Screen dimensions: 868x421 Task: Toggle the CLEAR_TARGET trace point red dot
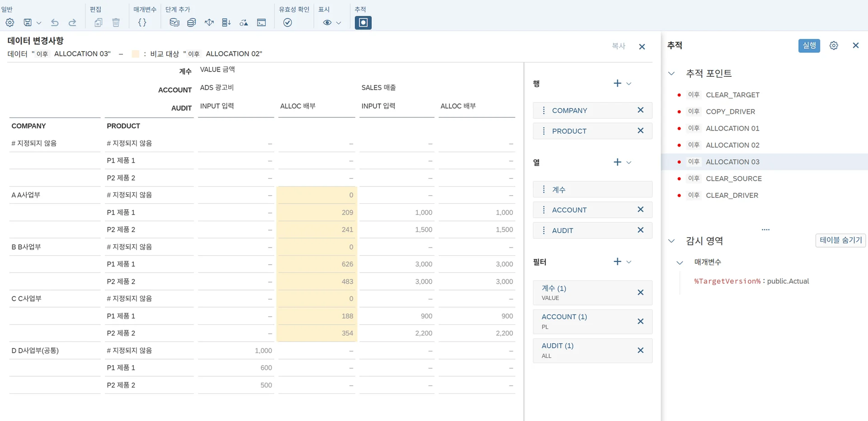tap(679, 95)
